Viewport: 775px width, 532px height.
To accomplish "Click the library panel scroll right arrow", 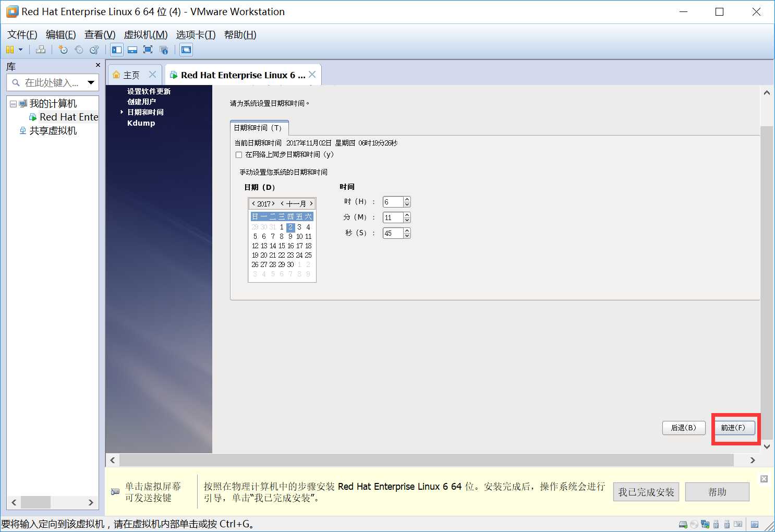I will click(91, 502).
